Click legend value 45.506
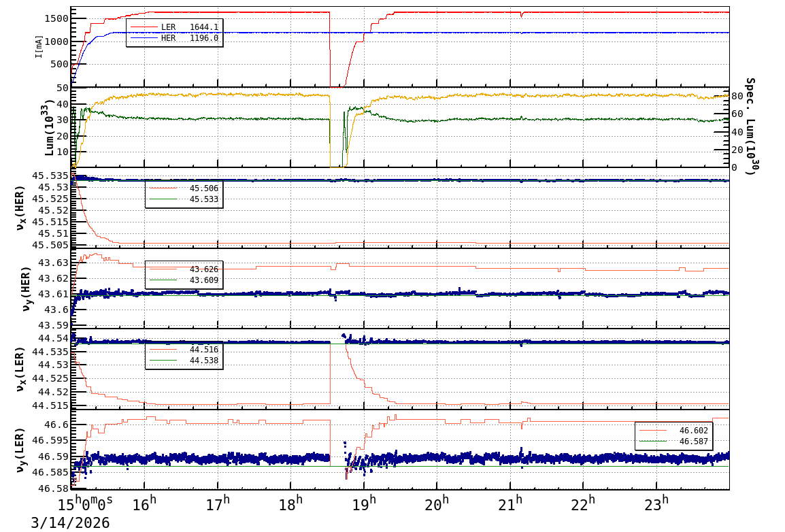The width and height of the screenshot is (785, 532). 204,188
